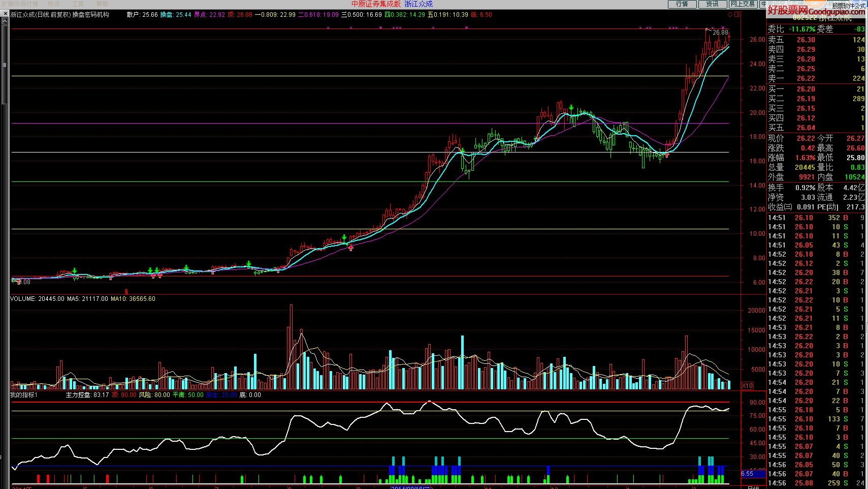Open the 网上交易 trading tab
The height and width of the screenshot is (489, 868).
click(x=743, y=4)
